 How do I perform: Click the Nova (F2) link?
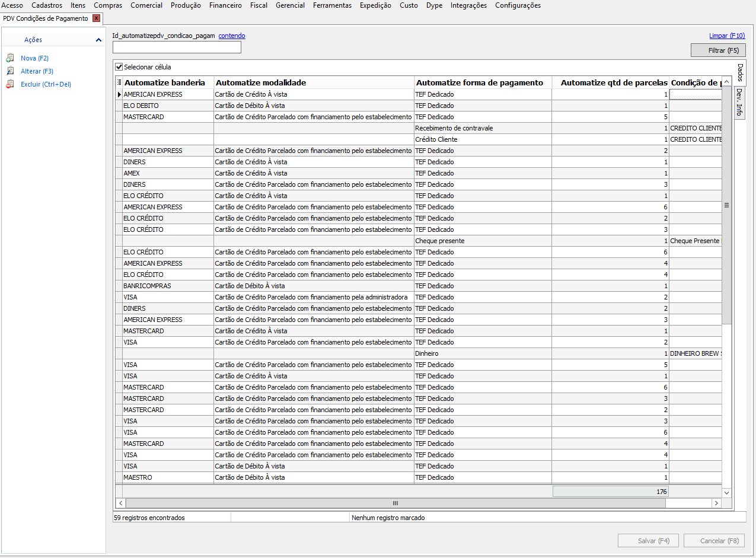point(34,58)
